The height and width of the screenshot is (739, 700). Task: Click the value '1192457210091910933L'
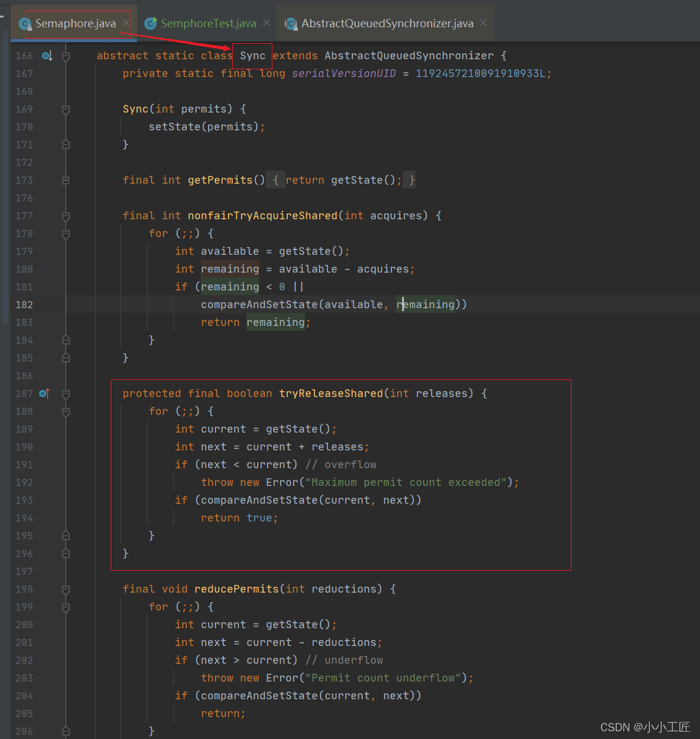pos(481,73)
